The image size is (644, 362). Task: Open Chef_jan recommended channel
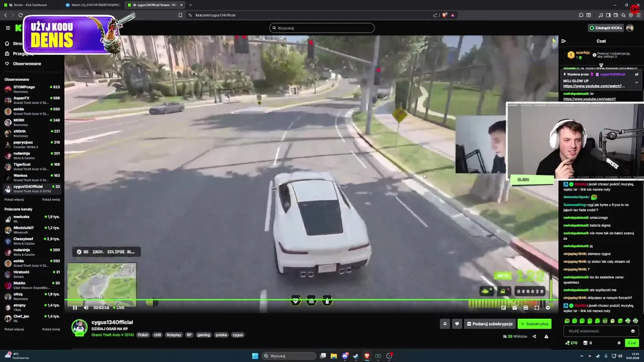[x=32, y=318]
